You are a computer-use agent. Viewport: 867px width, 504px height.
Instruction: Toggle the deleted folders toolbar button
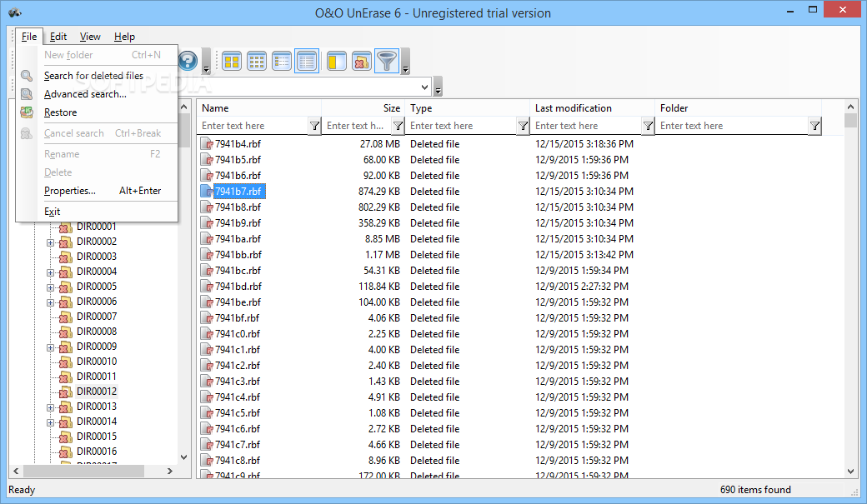[x=362, y=62]
